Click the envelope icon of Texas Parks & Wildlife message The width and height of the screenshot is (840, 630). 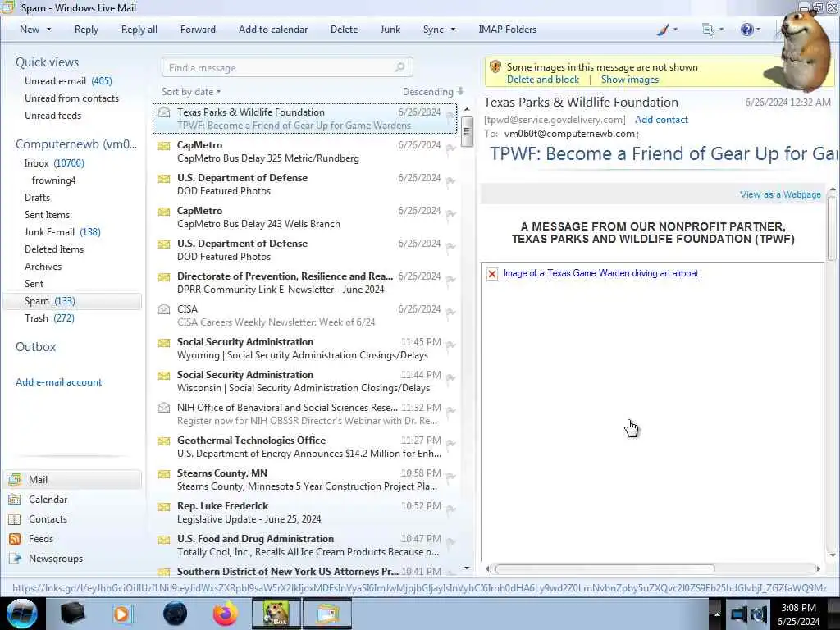[164, 112]
